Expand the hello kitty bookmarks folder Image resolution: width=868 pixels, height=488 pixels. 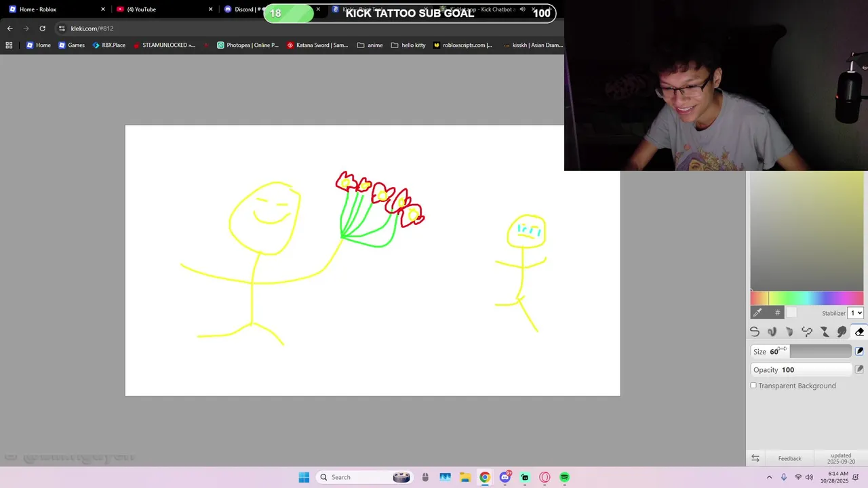tap(408, 45)
